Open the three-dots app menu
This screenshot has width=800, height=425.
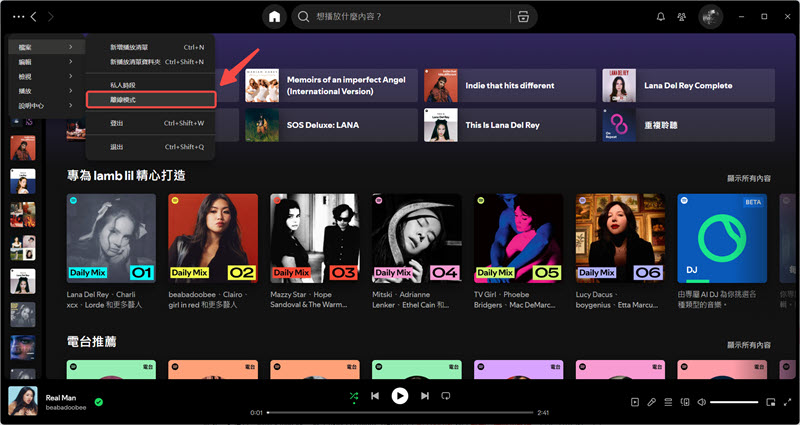coord(18,17)
